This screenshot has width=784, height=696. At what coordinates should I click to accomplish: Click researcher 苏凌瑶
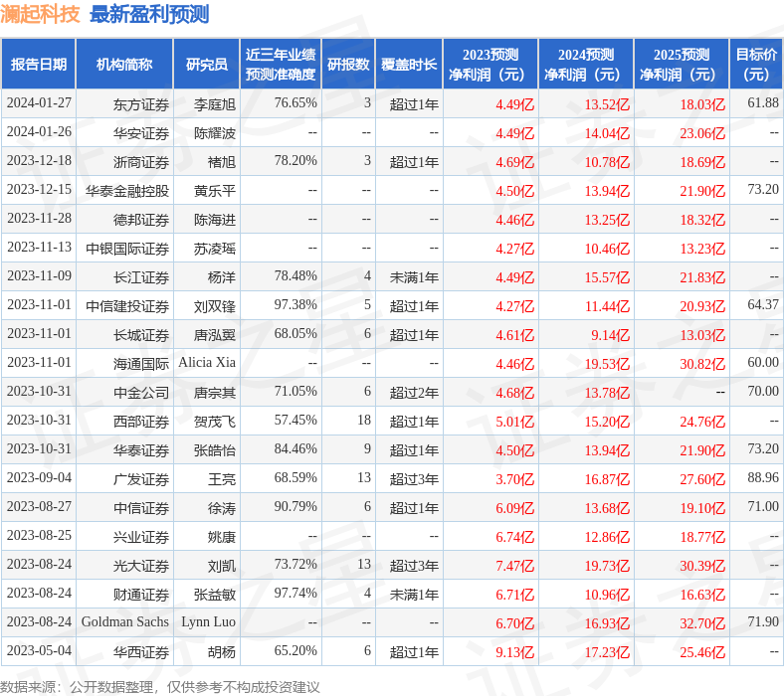pos(215,249)
